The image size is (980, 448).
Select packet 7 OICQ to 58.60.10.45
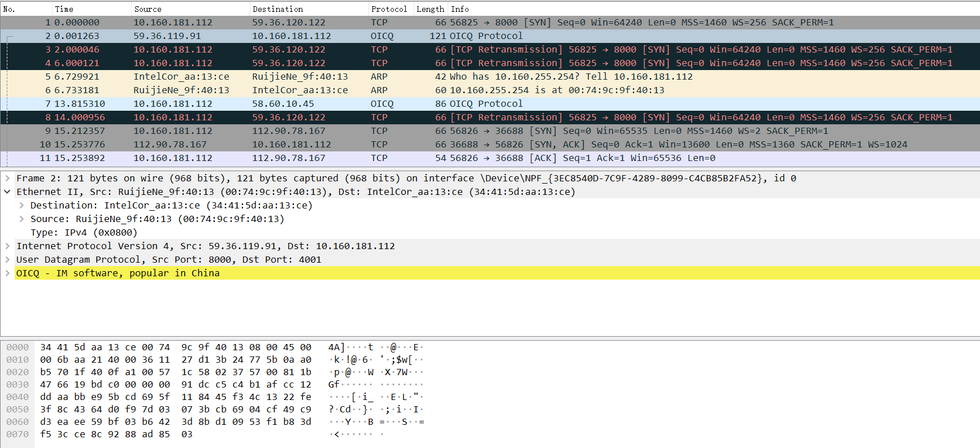tap(490, 104)
